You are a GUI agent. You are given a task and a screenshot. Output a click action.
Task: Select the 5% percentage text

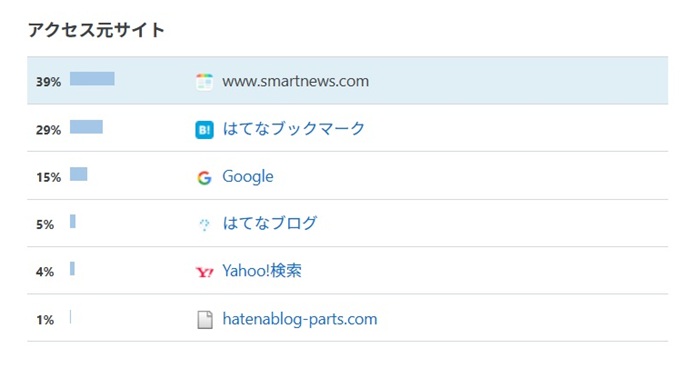[45, 224]
